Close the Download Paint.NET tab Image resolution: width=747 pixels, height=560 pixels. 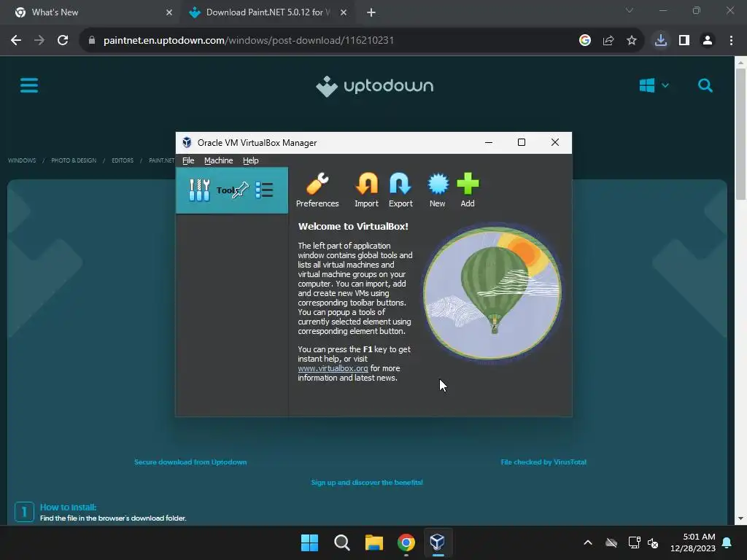click(x=344, y=12)
